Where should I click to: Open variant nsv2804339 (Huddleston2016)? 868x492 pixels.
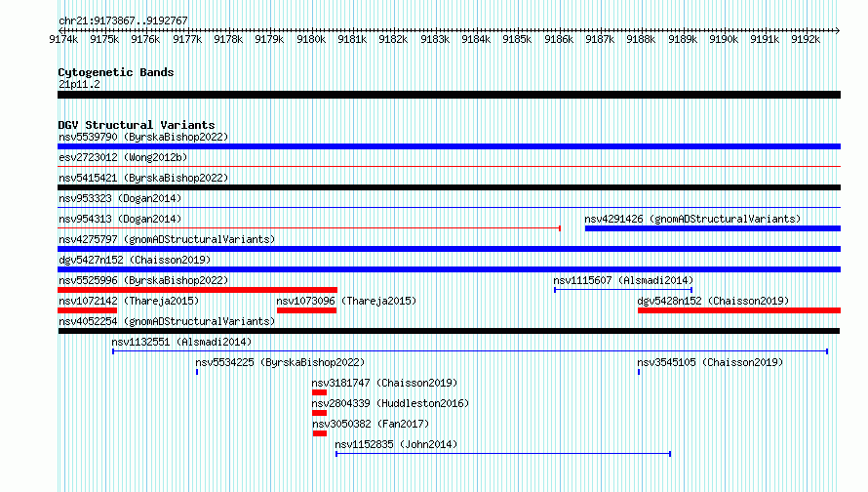(x=390, y=403)
